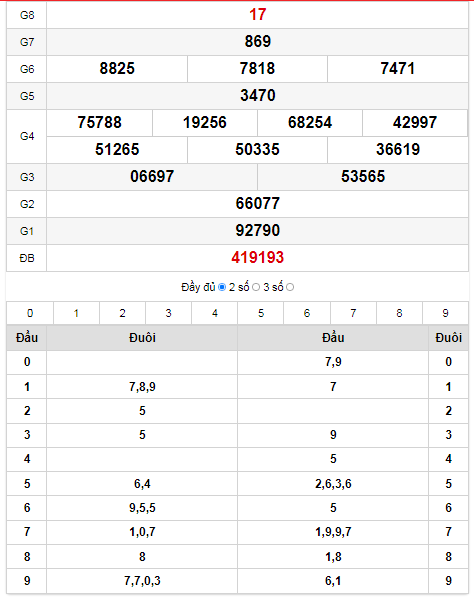Filter results by digit 0 tab
The width and height of the screenshot is (474, 597).
coord(30,313)
